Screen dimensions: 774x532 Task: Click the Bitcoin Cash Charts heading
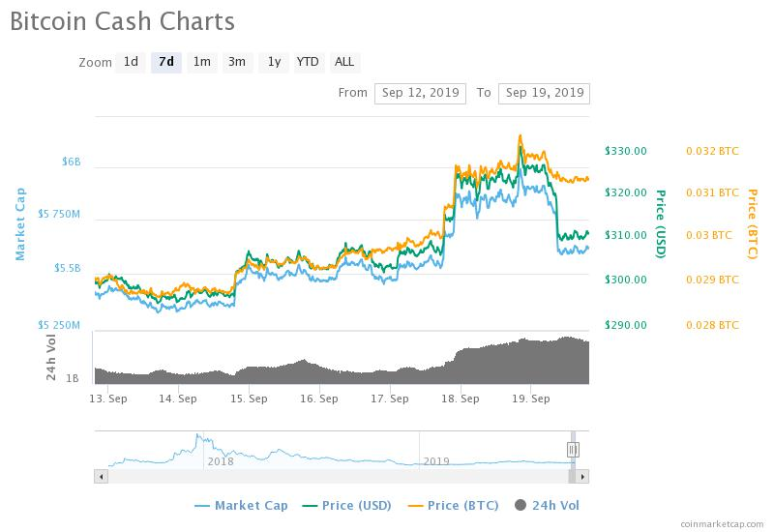pos(123,21)
